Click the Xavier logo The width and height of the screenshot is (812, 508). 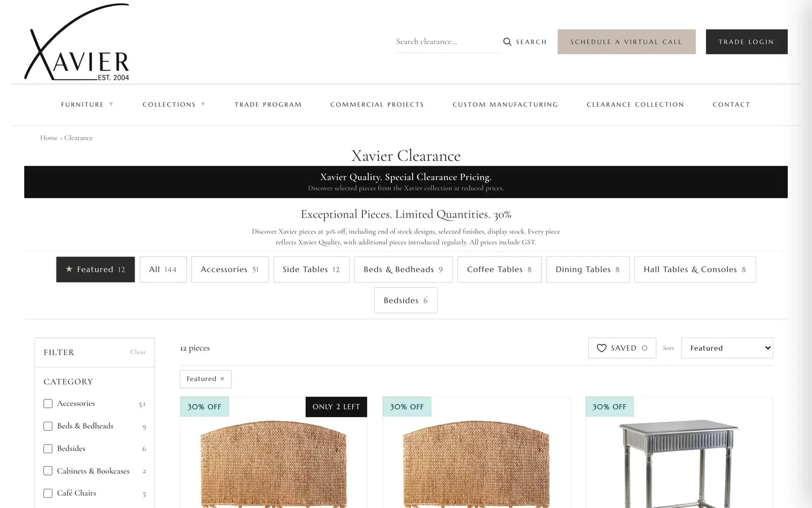(77, 42)
